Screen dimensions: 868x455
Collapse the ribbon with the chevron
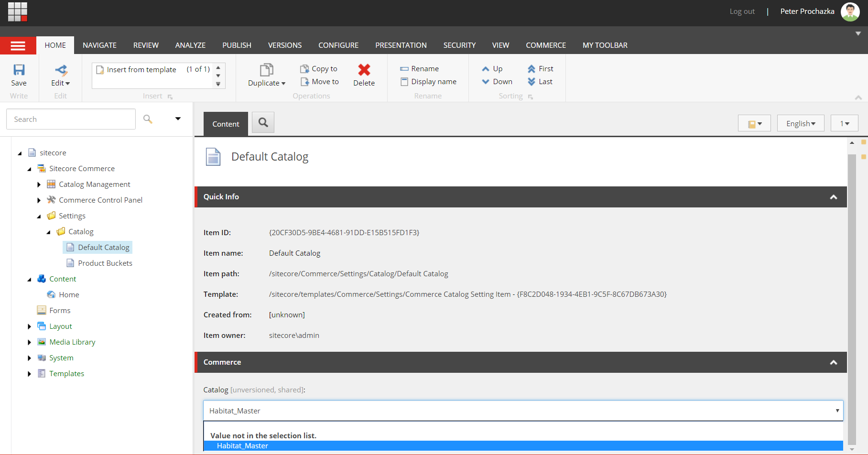click(x=858, y=97)
